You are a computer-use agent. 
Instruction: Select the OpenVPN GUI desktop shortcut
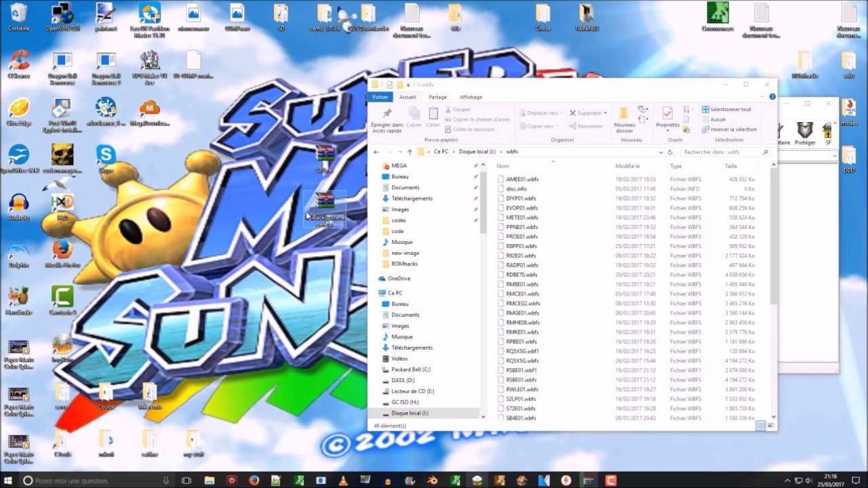(x=62, y=18)
